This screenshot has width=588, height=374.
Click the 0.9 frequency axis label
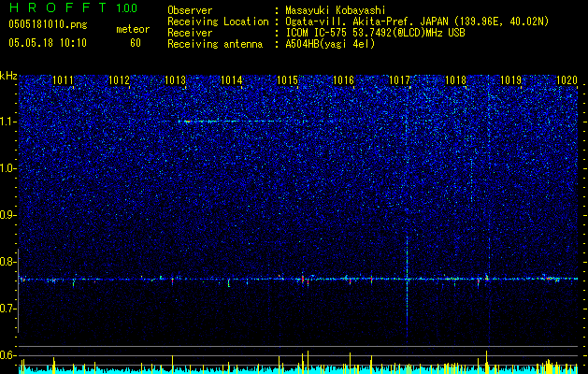tap(7, 215)
